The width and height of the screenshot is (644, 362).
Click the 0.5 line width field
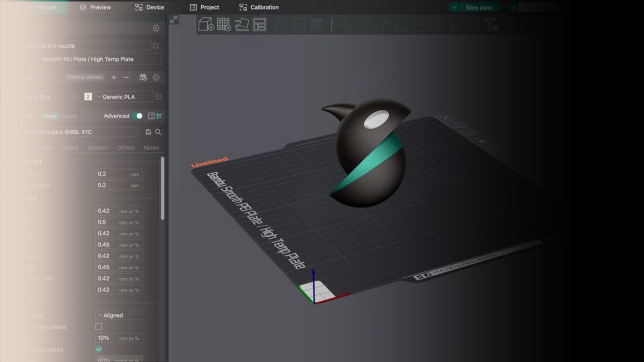tap(119, 222)
